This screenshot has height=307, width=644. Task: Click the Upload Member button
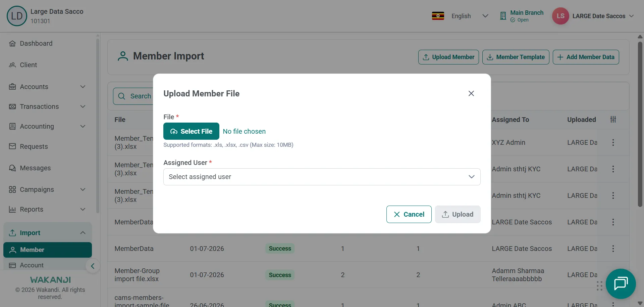point(448,57)
